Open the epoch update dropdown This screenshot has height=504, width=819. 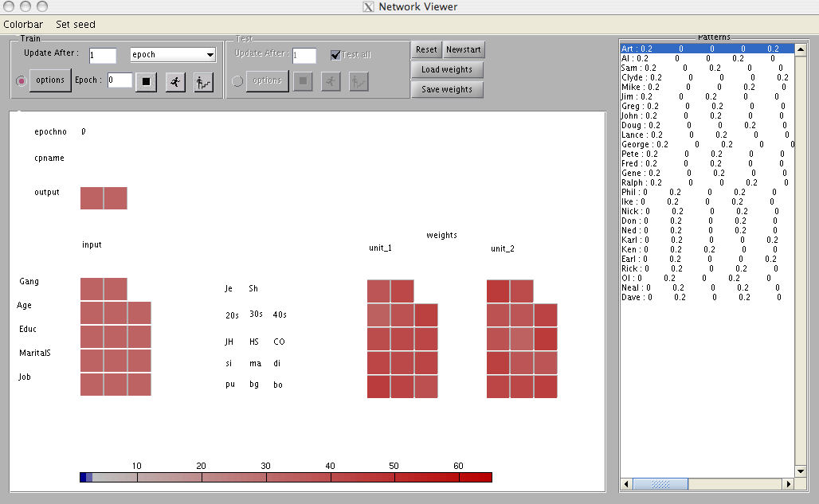(173, 55)
